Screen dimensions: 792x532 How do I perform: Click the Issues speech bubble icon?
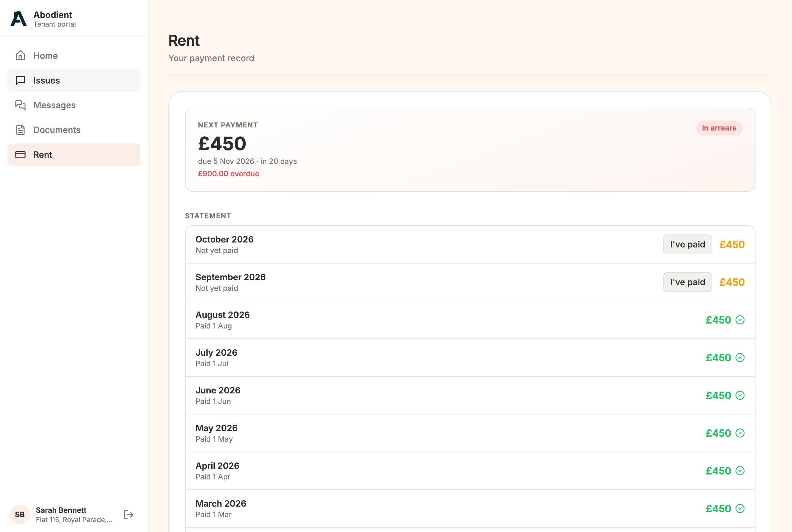[20, 80]
